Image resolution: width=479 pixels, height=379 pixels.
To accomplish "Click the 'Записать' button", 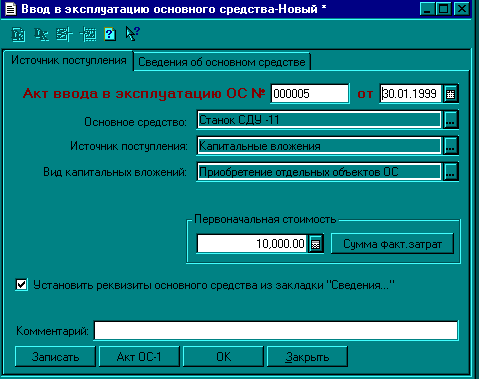I will coord(55,357).
